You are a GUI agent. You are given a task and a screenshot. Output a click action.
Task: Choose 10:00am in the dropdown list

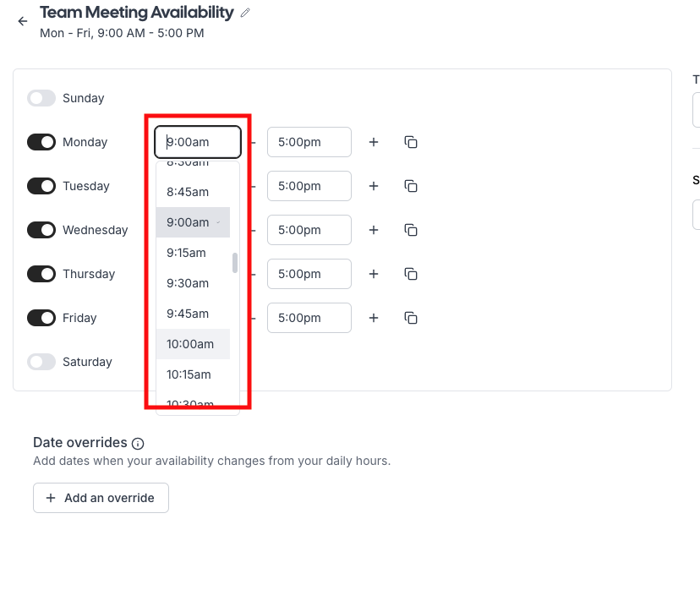[x=190, y=344]
